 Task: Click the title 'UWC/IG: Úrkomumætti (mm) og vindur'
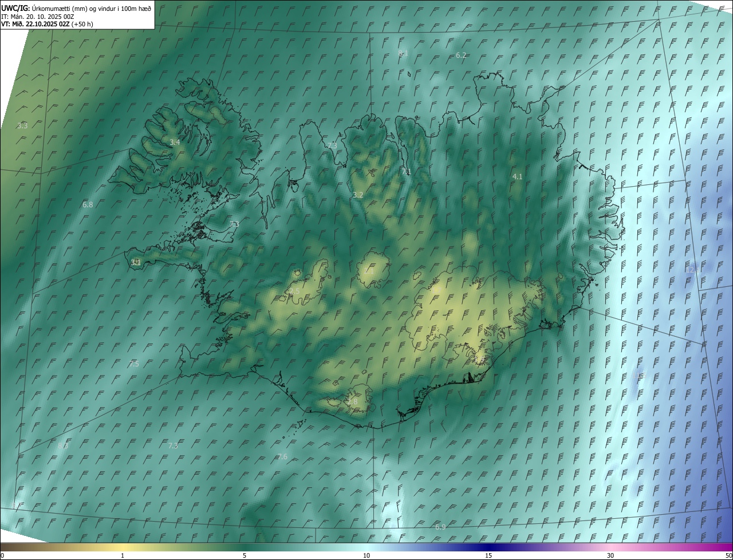point(76,8)
